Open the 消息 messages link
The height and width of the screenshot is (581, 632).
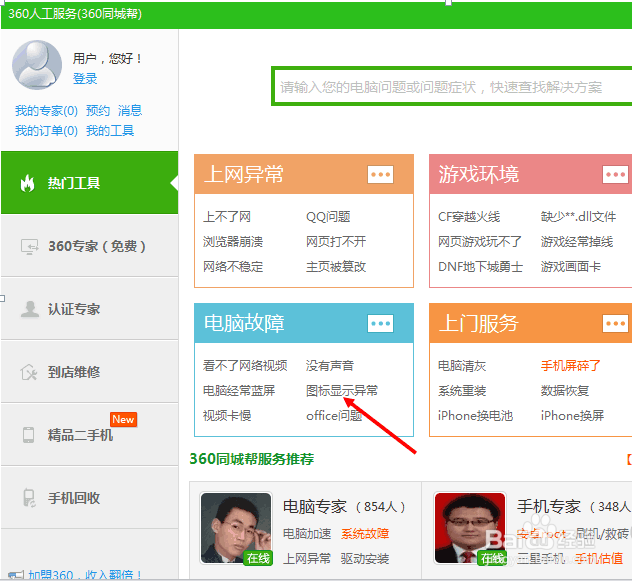pos(130,110)
